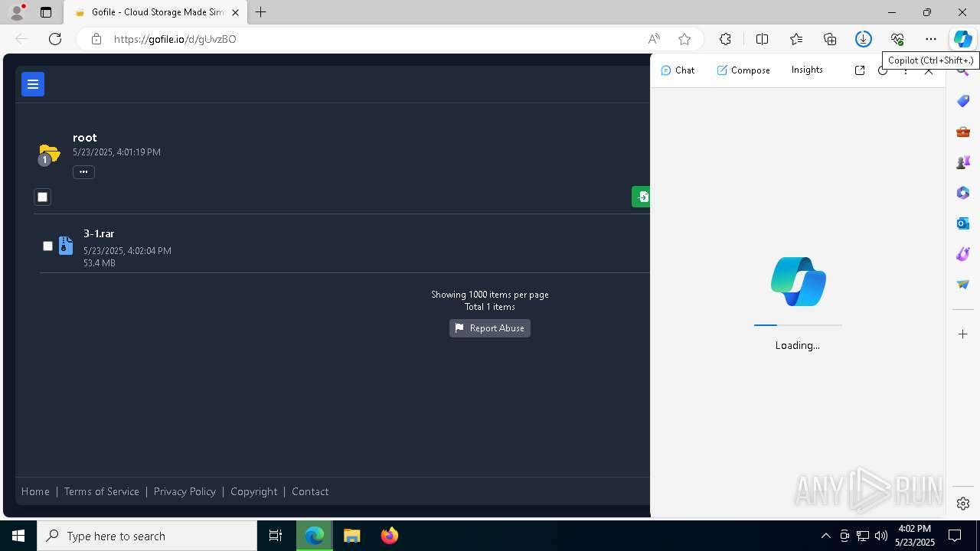The image size is (980, 551).
Task: Open the Edge profile icon
Action: pos(17,12)
